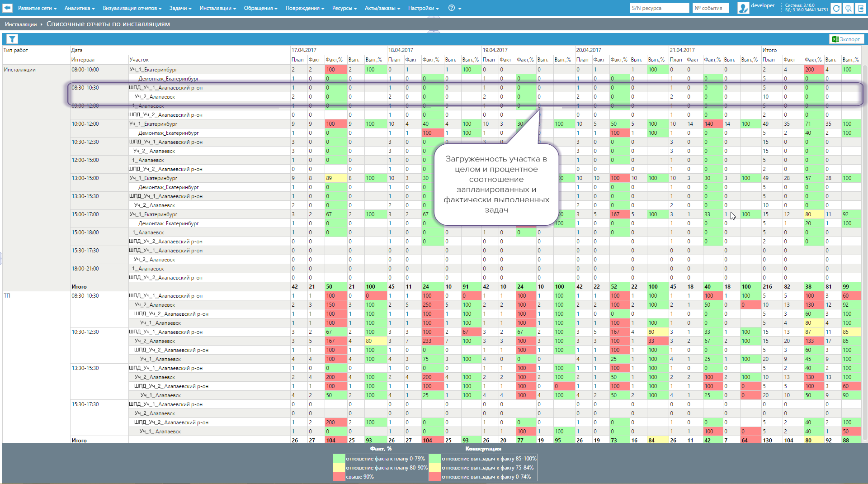Click green legend swatch for факт 0-79%
The height and width of the screenshot is (484, 868).
pyautogui.click(x=339, y=459)
